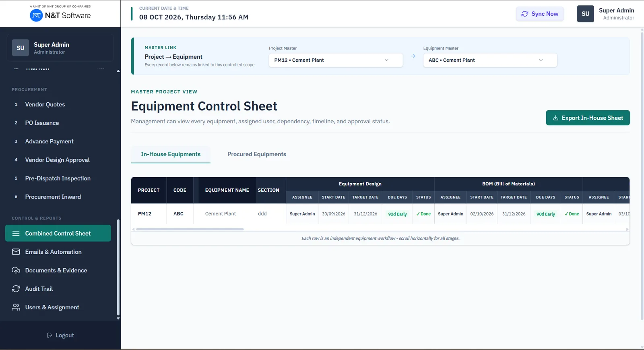Click the Audit Trail refresh icon
The height and width of the screenshot is (350, 644).
[16, 289]
